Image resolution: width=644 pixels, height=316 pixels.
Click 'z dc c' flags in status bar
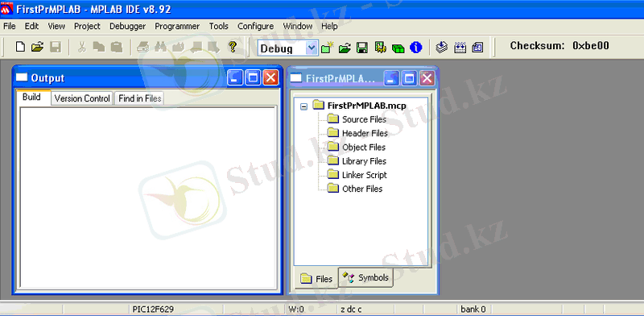351,310
